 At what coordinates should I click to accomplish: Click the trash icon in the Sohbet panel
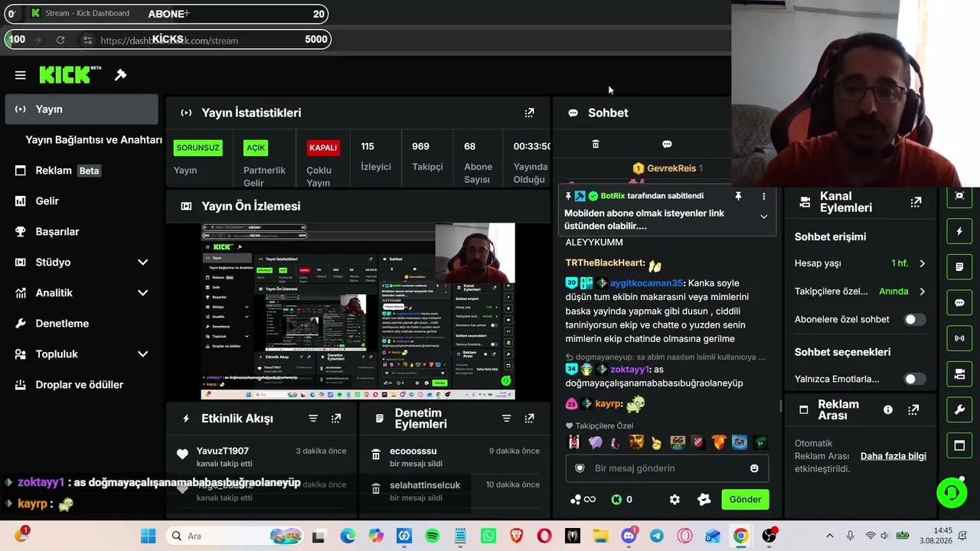(x=596, y=144)
